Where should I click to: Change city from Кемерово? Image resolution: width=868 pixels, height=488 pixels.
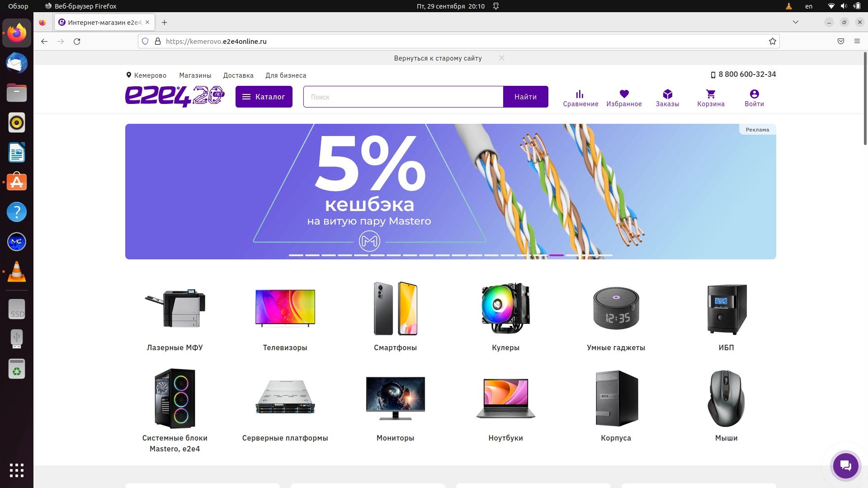(x=146, y=75)
